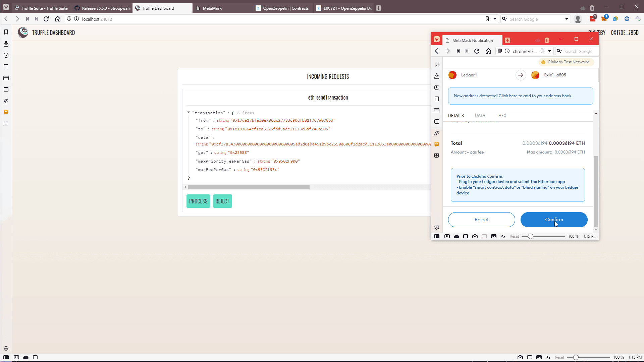Collapse the "transaction" JSON tree node
The image size is (644, 362).
[189, 112]
